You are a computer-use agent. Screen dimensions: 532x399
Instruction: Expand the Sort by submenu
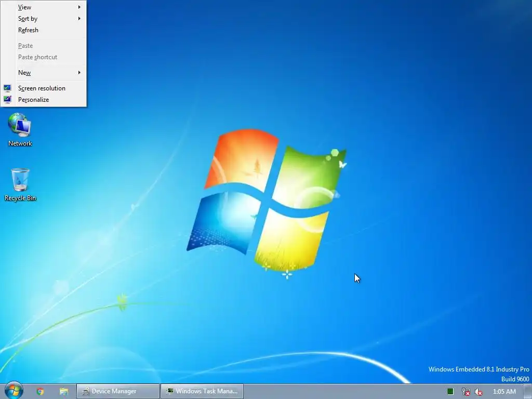[44, 19]
